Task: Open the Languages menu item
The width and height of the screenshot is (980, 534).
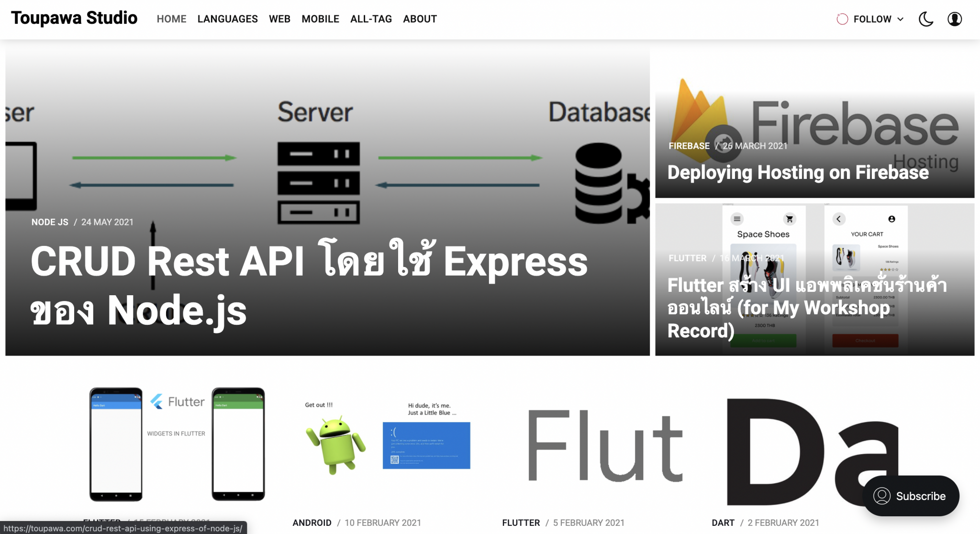Action: click(x=227, y=19)
